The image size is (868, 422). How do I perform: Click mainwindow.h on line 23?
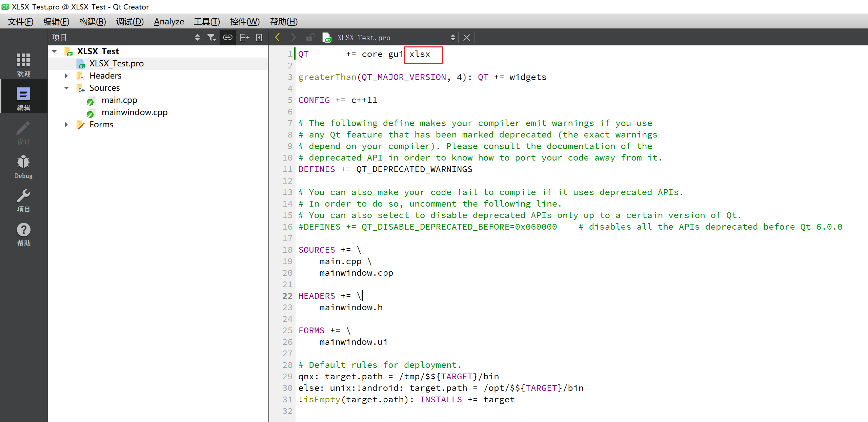(x=351, y=308)
